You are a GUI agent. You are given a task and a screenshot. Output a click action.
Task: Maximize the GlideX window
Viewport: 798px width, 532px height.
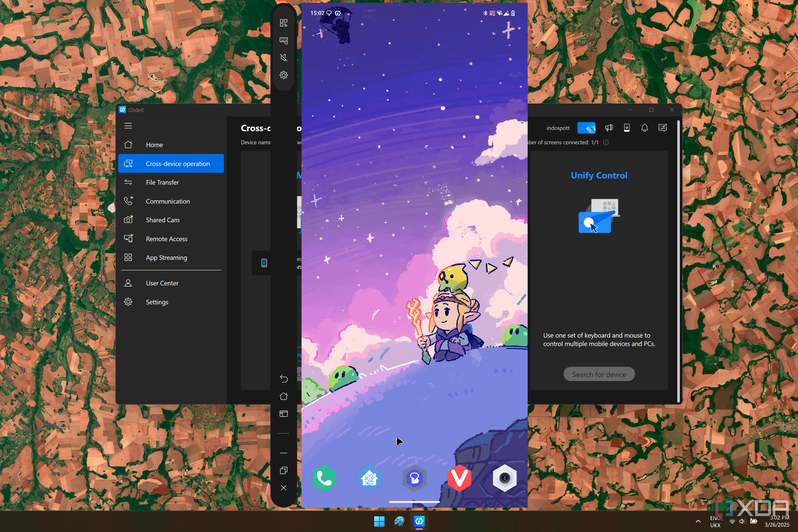coord(651,109)
